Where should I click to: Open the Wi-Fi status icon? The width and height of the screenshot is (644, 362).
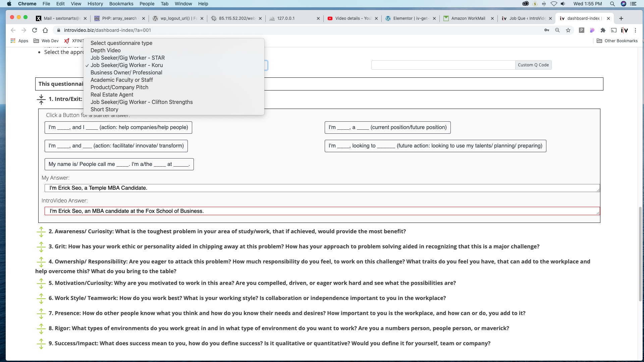tap(554, 4)
